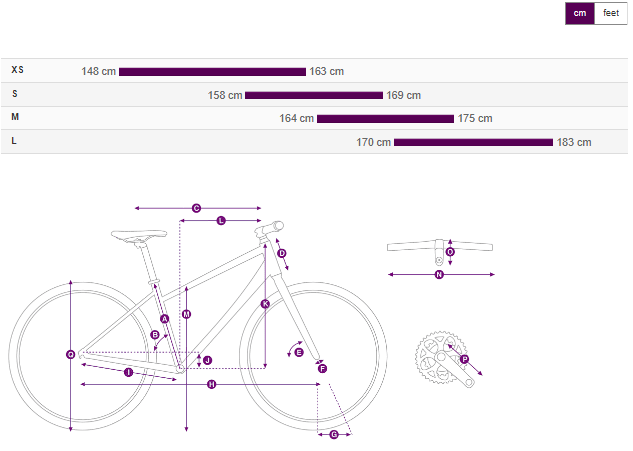Click the E head angle marker
This screenshot has width=633, height=451.
(x=299, y=351)
